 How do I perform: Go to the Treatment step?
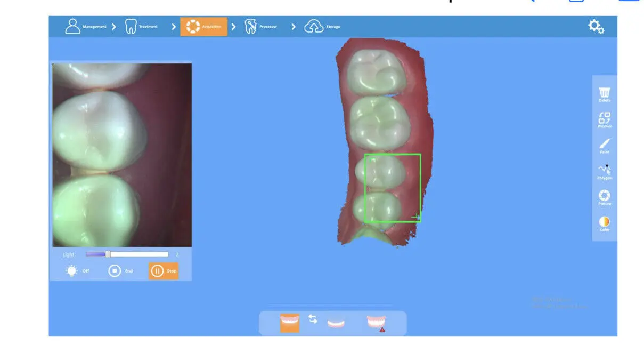coord(141,26)
